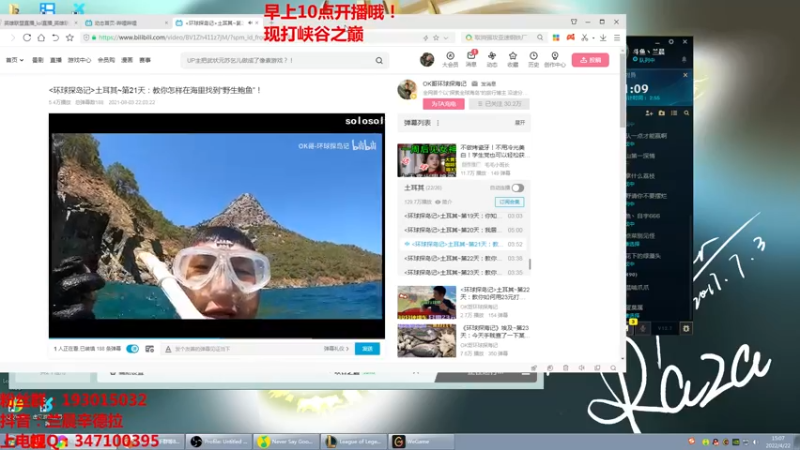The image size is (800, 450).
Task: Open 历史 watch history icon
Action: pyautogui.click(x=533, y=59)
